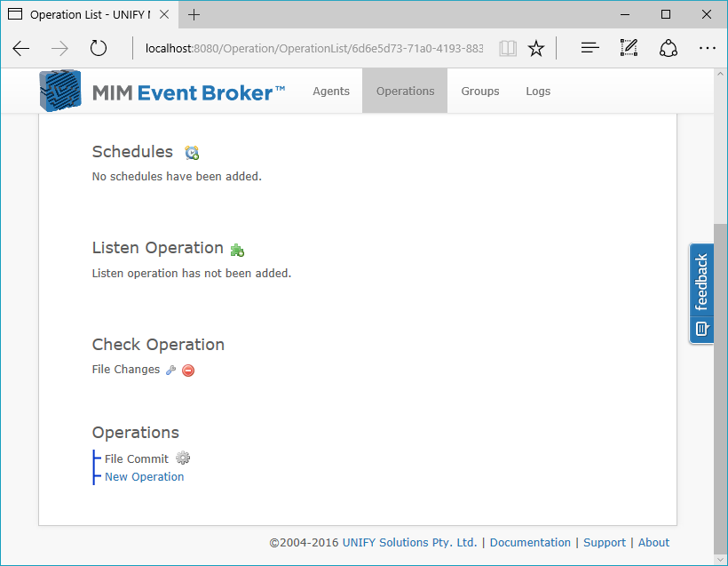Viewport: 728px width, 566px height.
Task: Switch to the Operation List browser tab
Action: 90,15
